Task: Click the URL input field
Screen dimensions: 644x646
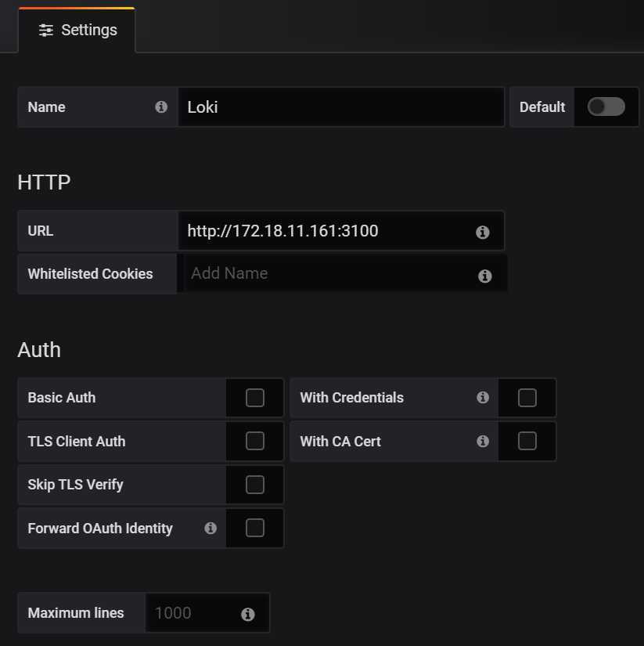Action: pos(341,231)
